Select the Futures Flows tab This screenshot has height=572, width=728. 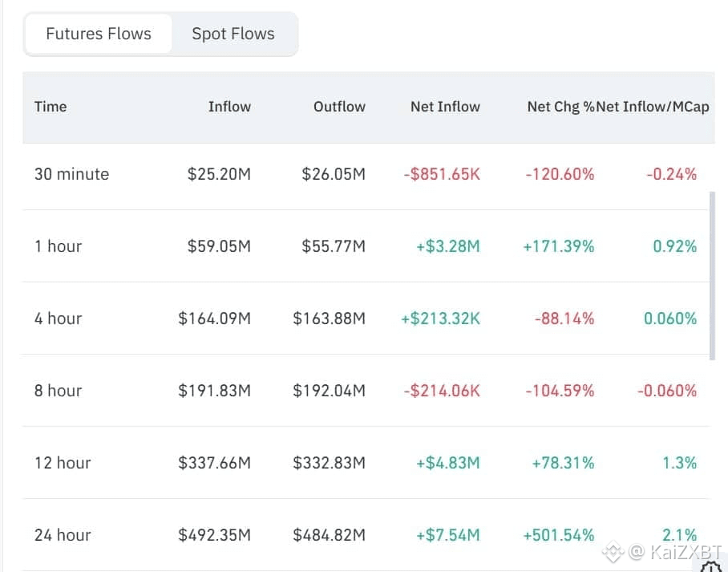(99, 34)
